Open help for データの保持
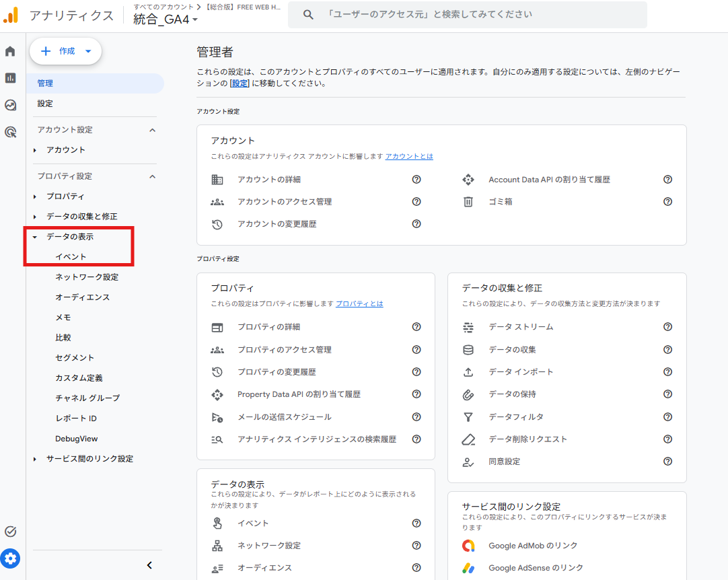This screenshot has height=580, width=728. [x=667, y=394]
